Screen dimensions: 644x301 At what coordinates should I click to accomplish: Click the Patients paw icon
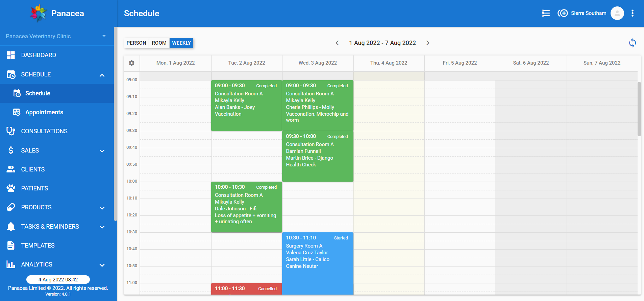(x=11, y=188)
